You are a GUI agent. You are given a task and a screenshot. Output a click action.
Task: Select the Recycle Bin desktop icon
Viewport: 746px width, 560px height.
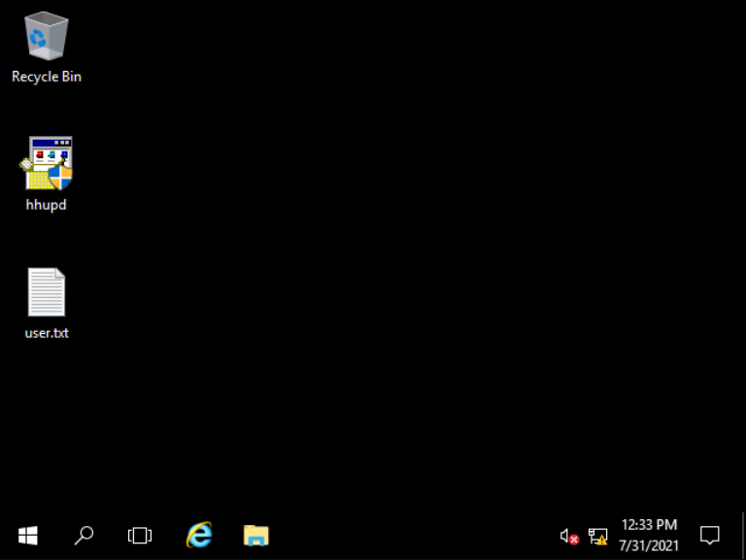pyautogui.click(x=47, y=36)
